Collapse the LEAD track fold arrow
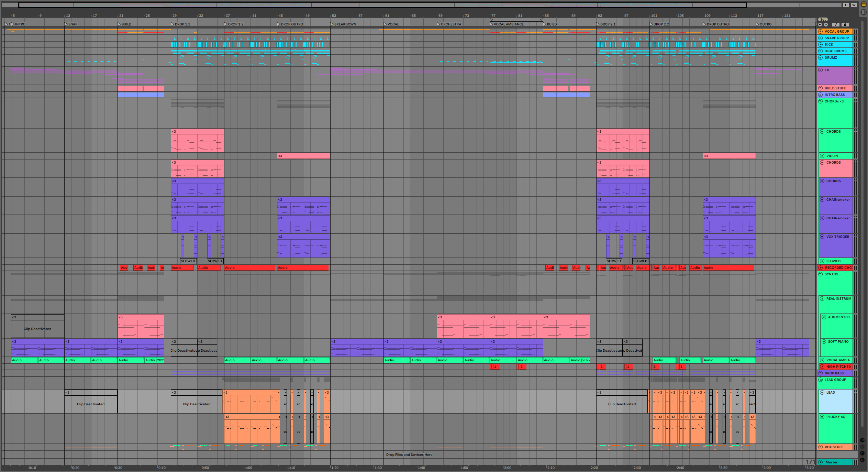This screenshot has width=868, height=472. (x=822, y=393)
